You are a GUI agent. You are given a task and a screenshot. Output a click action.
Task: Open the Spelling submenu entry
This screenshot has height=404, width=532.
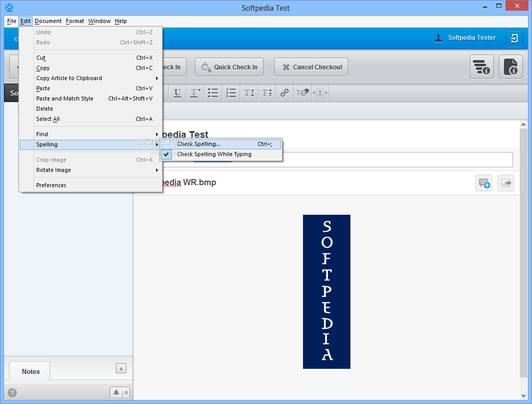tap(91, 144)
